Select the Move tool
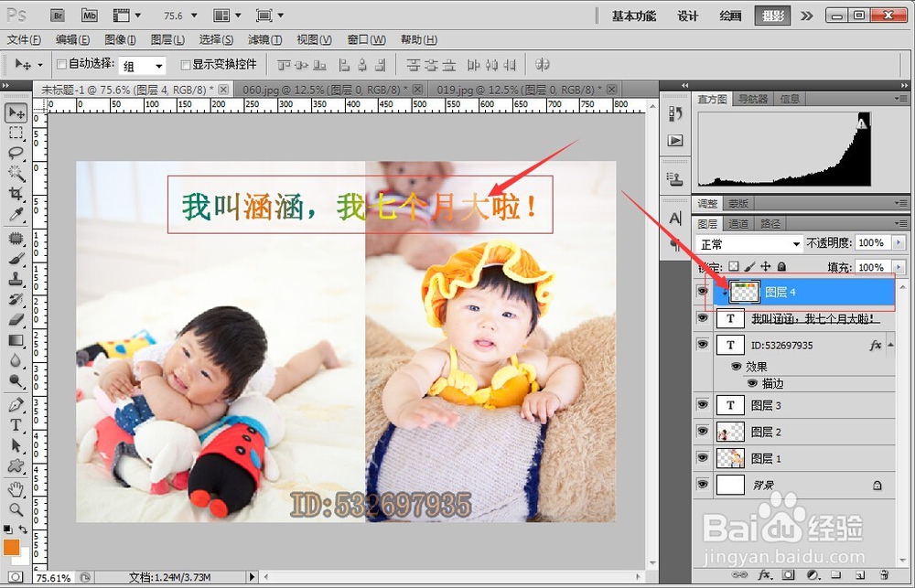Screen dimensions: 915x588 coord(16,112)
